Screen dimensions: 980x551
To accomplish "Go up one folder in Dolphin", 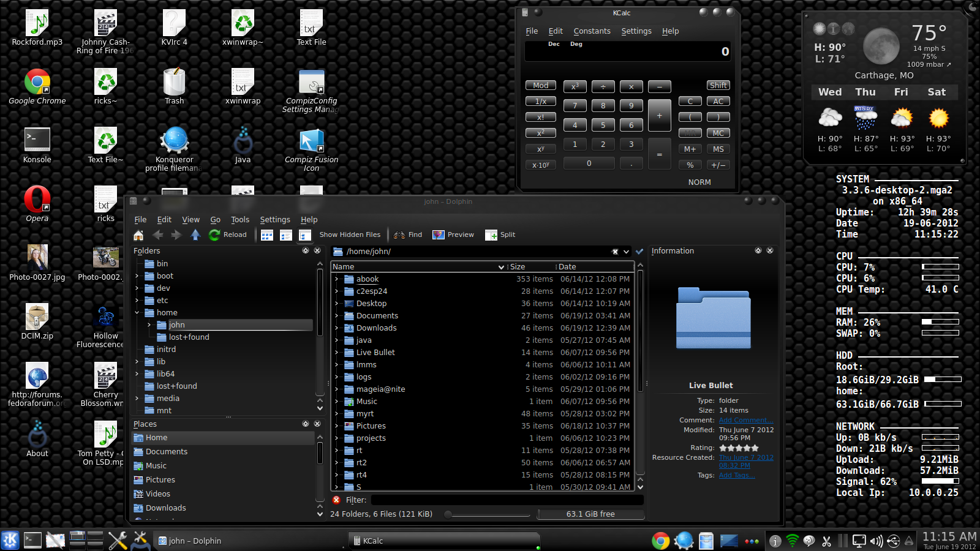I will coord(195,235).
